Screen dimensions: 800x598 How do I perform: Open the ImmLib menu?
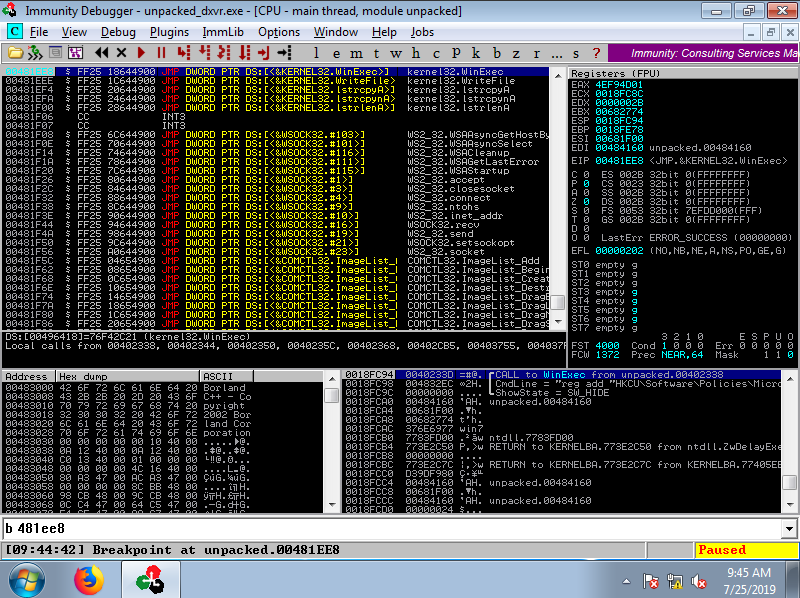pos(223,32)
